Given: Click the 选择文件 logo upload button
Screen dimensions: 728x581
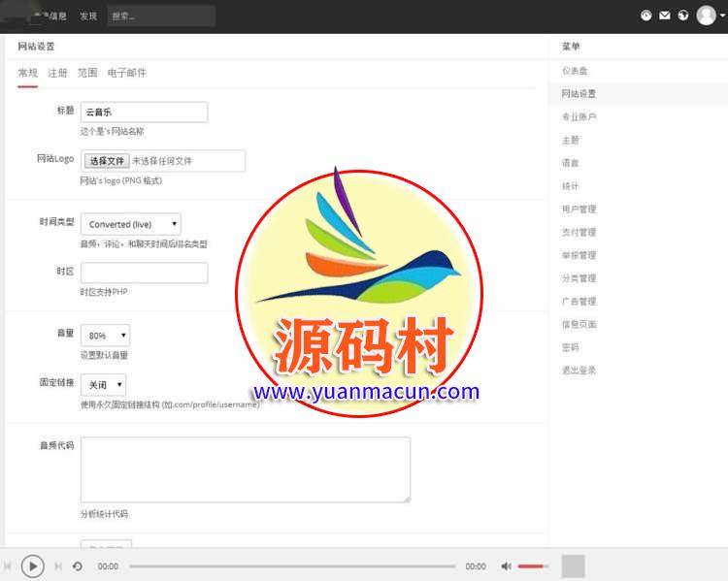Looking at the screenshot, I should pos(107,161).
